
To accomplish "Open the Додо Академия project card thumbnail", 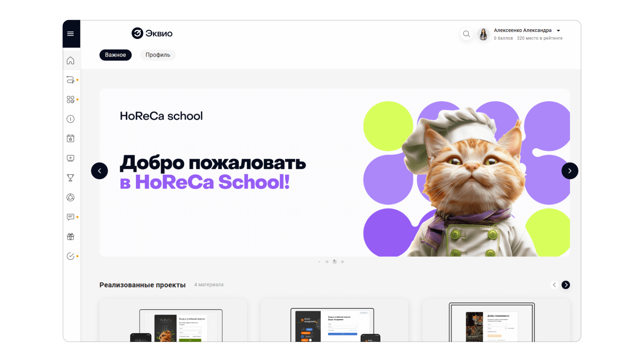I will [334, 320].
